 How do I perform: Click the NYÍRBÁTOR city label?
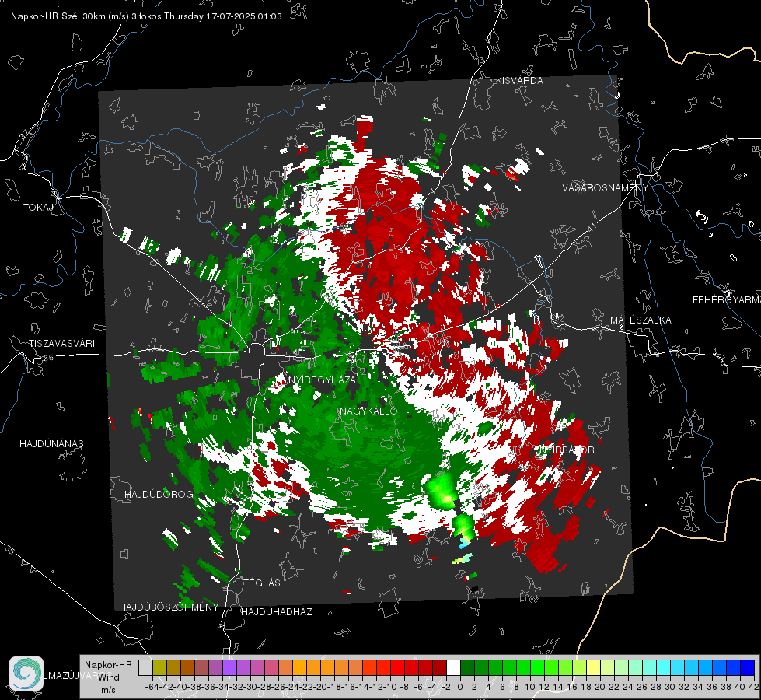click(x=565, y=450)
